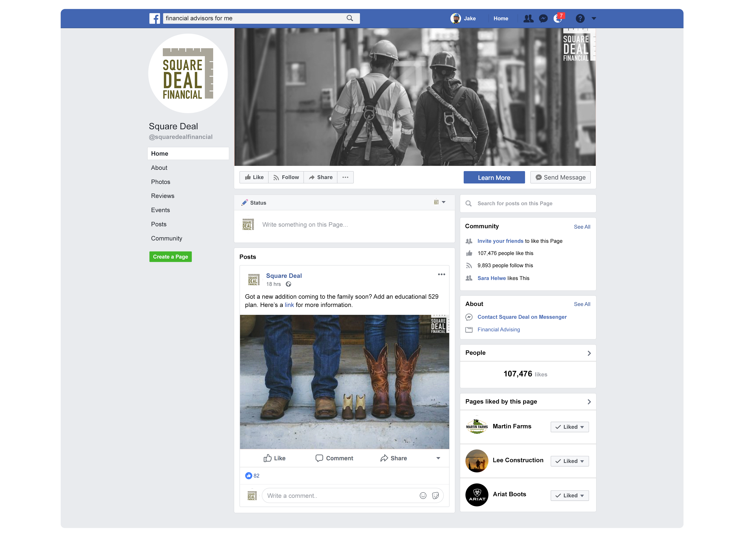Open the sticker picker in comment box

point(435,496)
